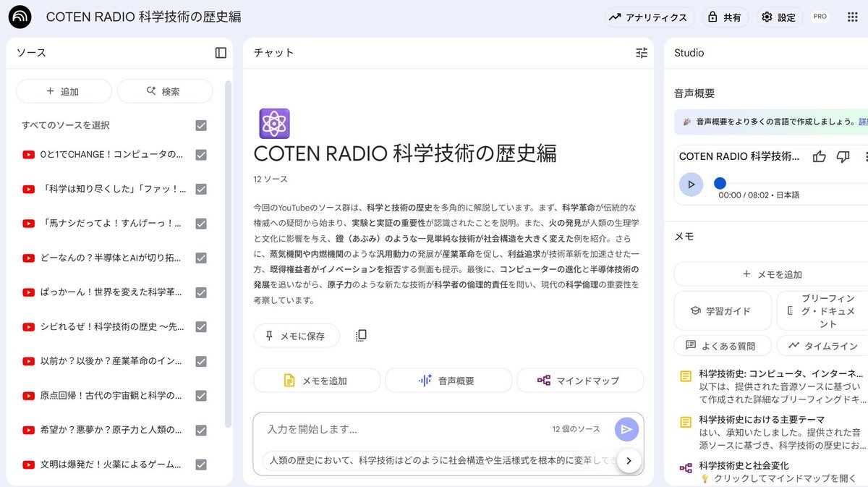The width and height of the screenshot is (868, 487).
Task: Uncheck the どーなの？半導体とAI source checkbox
Action: (201, 258)
